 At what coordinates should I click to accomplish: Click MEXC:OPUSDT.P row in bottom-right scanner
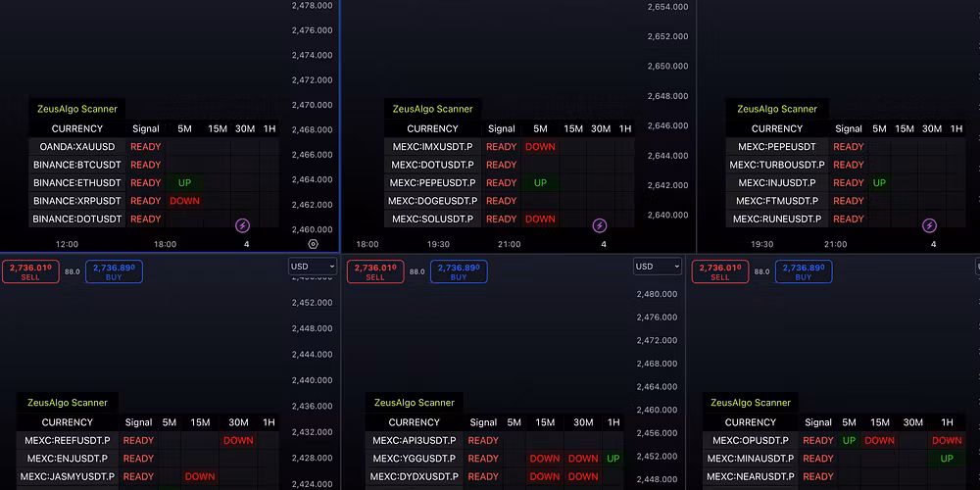751,441
